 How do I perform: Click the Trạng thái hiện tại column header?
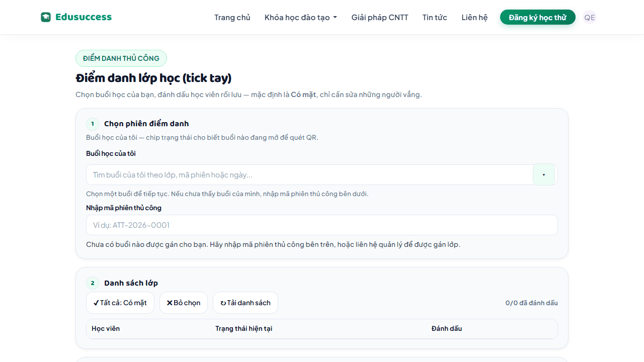point(244,328)
